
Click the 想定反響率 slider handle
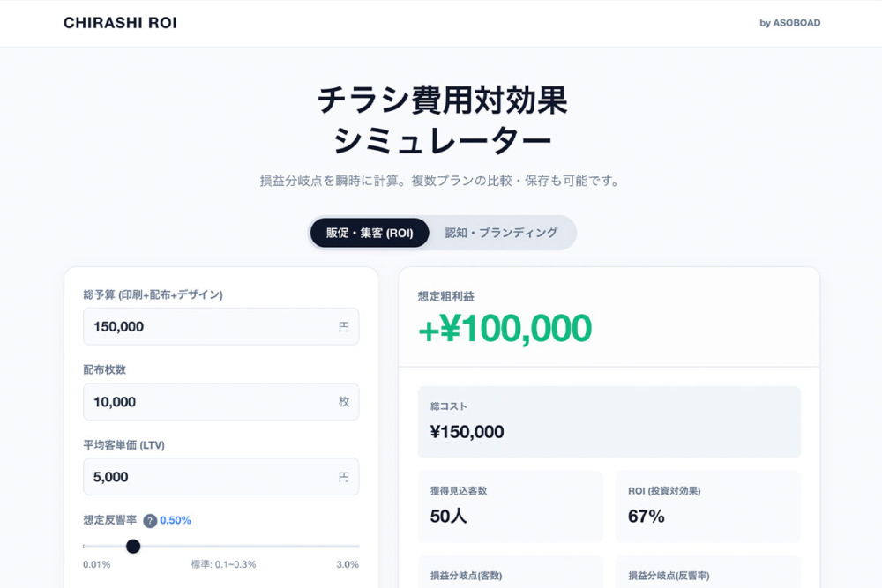(133, 547)
